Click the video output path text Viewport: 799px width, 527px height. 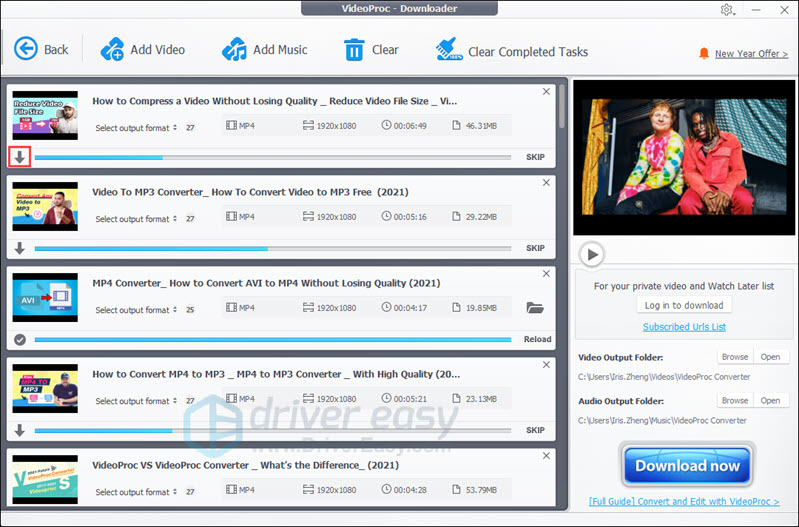[x=664, y=377]
